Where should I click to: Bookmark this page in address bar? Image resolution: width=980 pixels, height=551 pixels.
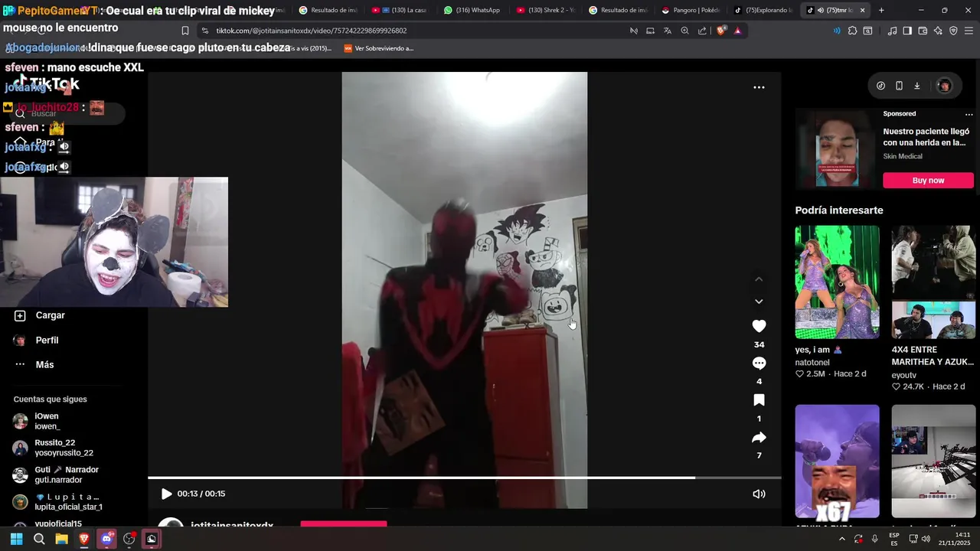[x=185, y=31]
